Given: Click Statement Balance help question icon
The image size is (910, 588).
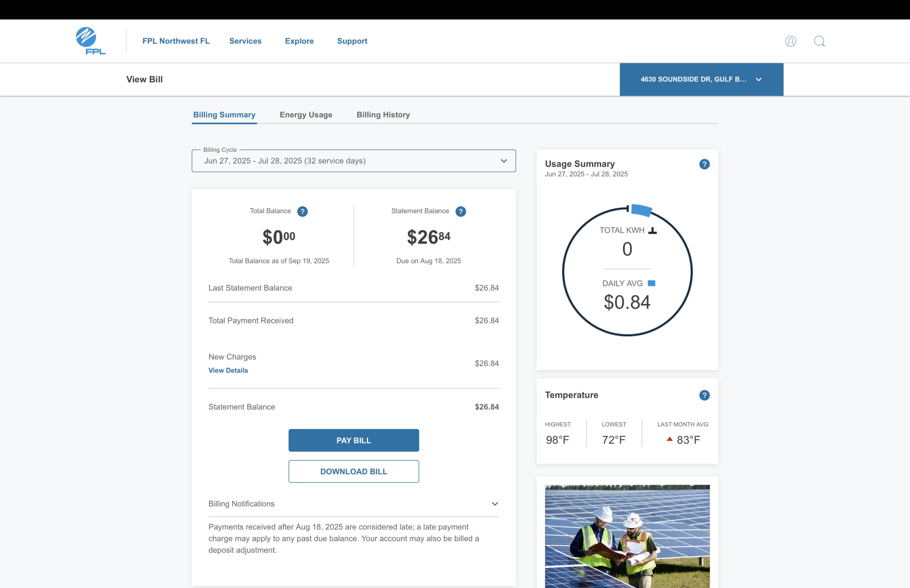Looking at the screenshot, I should [x=460, y=212].
